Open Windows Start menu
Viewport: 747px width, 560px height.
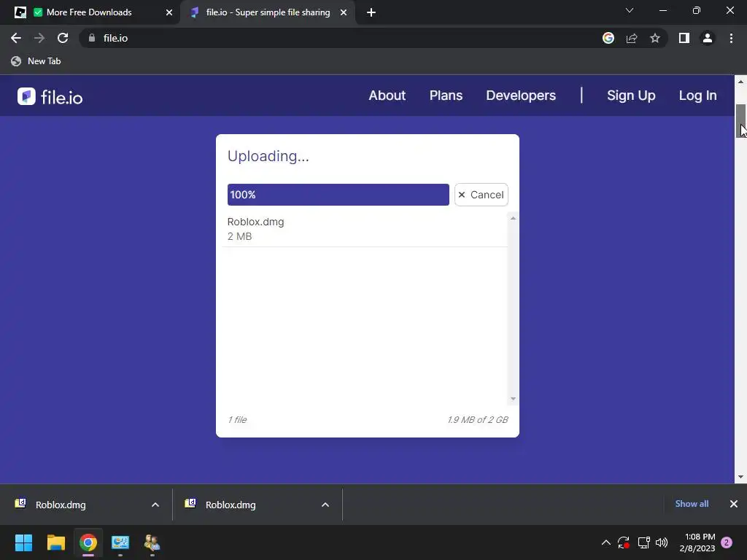[23, 542]
